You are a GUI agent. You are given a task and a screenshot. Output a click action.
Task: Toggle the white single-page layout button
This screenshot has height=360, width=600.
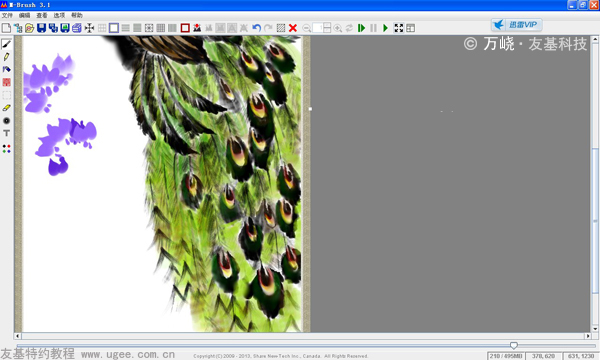pos(114,28)
